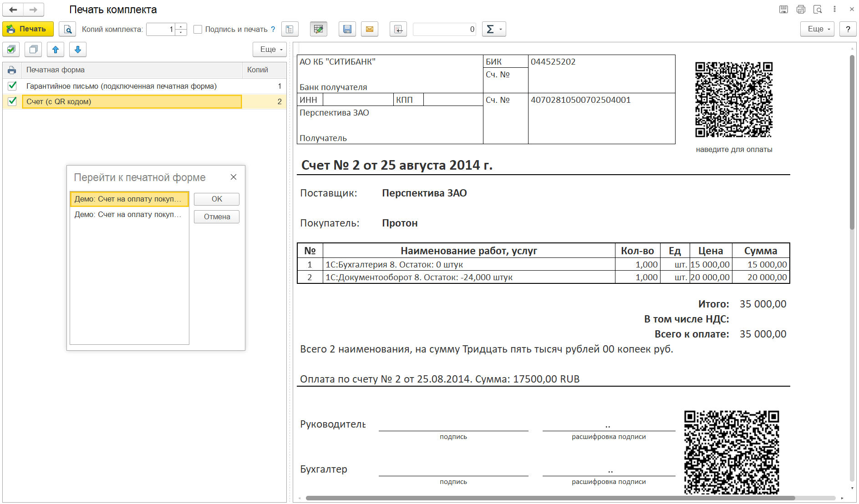Screen dimensions: 859x504
Task: Open blue question mark hint for Подпись и печать
Action: point(273,29)
